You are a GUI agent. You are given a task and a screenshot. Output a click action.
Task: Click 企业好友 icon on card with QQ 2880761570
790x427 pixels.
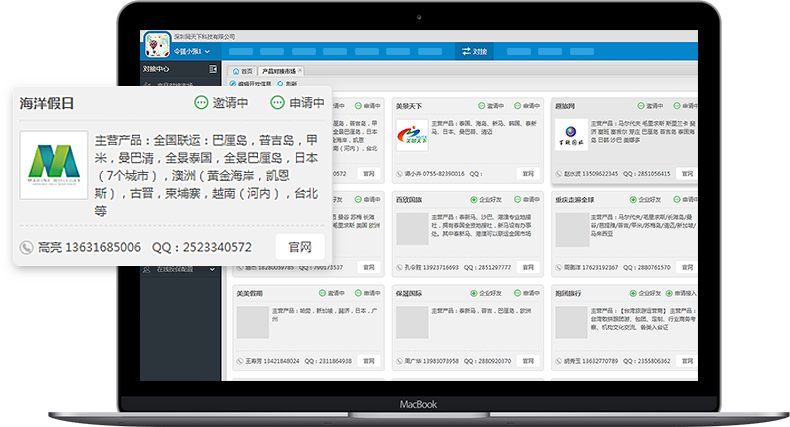coord(633,199)
